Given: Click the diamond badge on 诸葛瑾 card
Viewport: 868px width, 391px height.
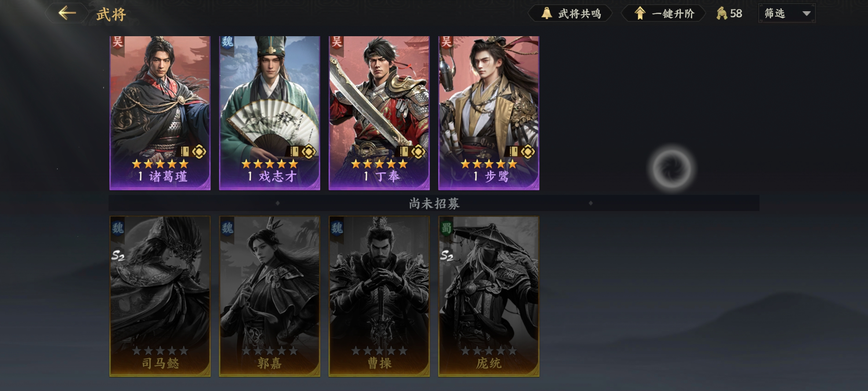Looking at the screenshot, I should click(x=199, y=151).
